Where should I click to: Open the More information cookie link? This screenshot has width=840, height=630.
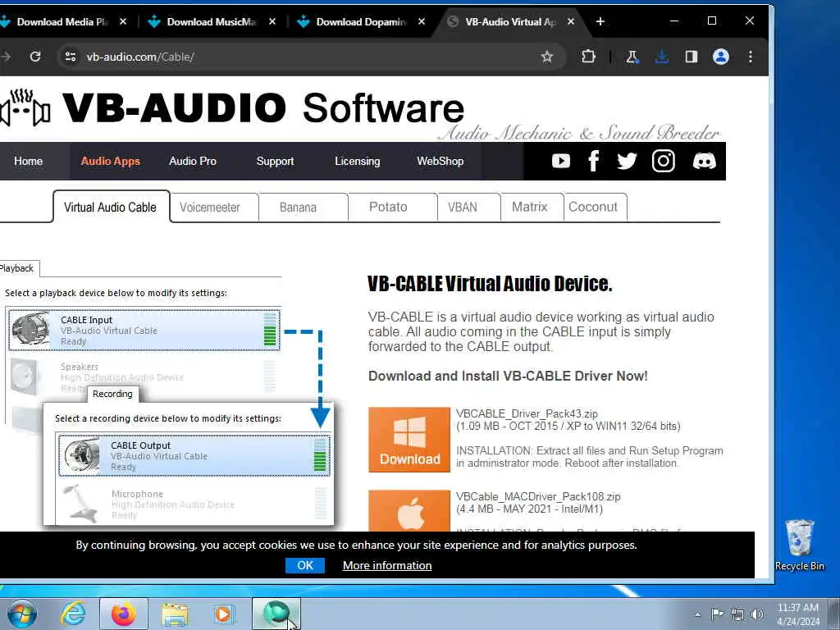tap(387, 565)
